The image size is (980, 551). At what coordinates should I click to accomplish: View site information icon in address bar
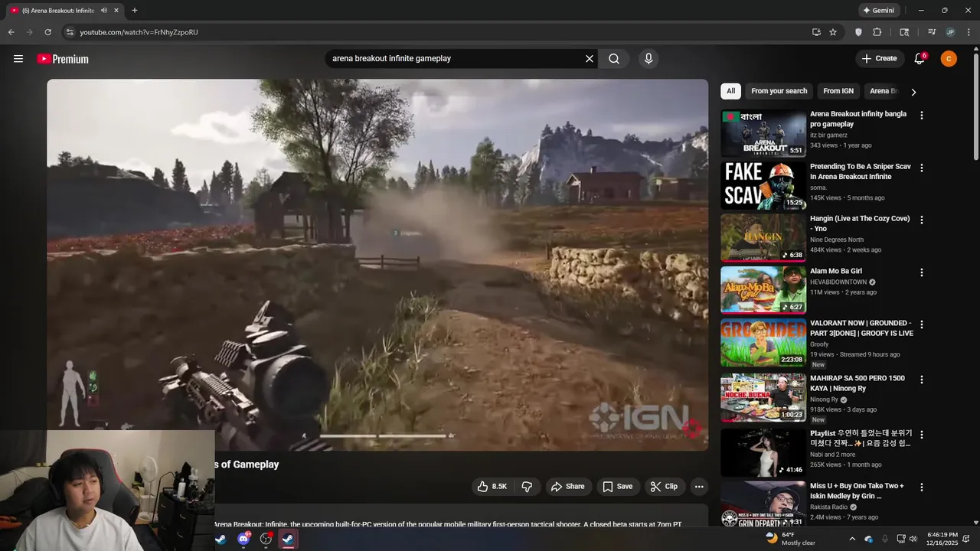(70, 32)
